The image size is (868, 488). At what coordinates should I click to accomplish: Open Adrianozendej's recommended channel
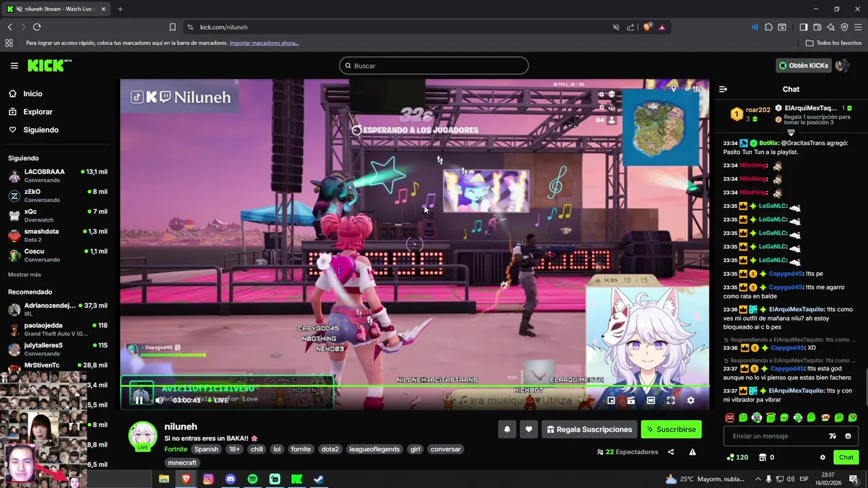pos(58,310)
